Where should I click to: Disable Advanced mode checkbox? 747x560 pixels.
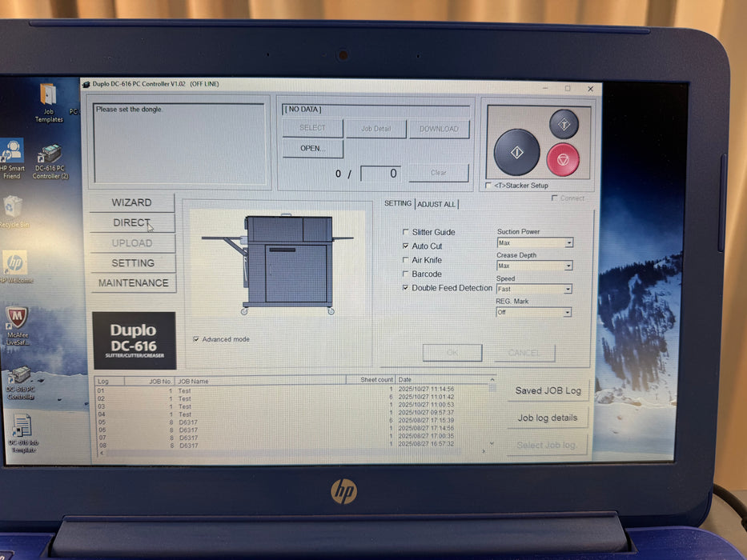pos(196,339)
